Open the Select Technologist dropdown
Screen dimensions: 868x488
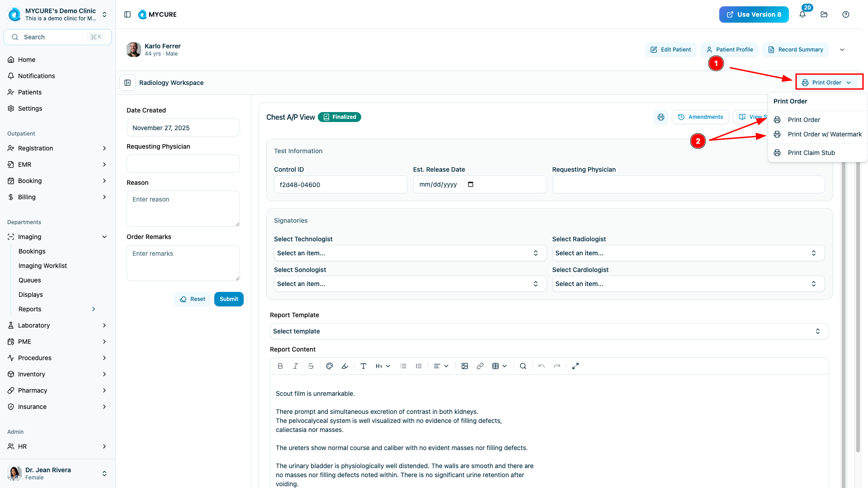pos(410,253)
